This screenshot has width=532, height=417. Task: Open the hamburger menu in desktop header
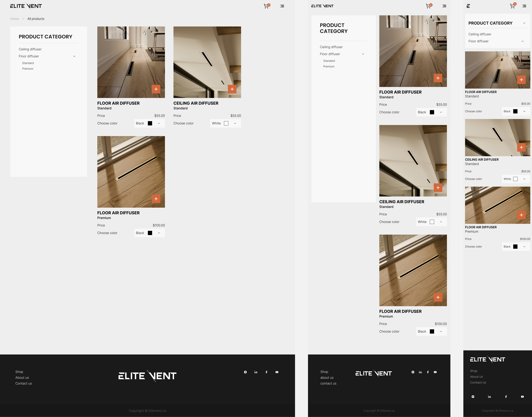282,6
